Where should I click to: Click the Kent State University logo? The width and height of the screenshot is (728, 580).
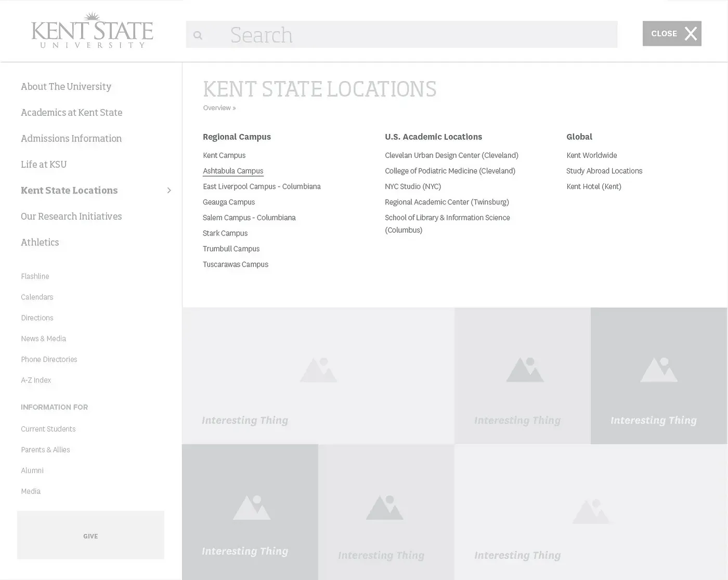click(92, 30)
